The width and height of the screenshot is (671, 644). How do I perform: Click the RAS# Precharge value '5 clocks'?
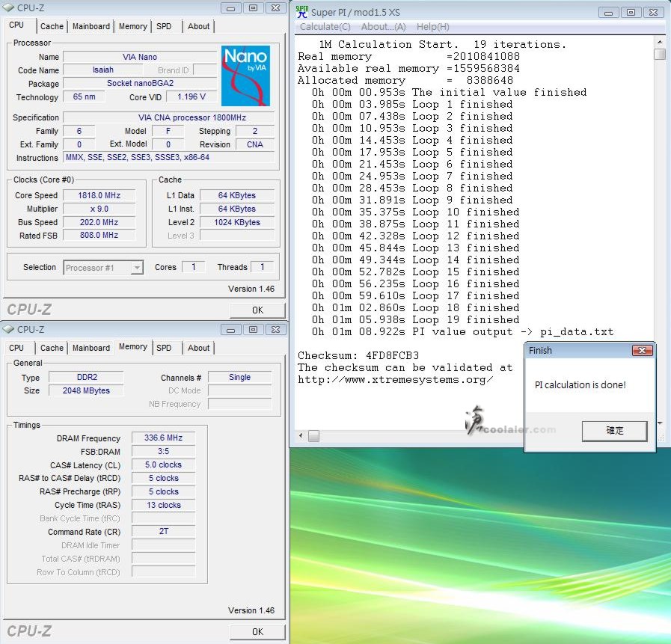(164, 491)
